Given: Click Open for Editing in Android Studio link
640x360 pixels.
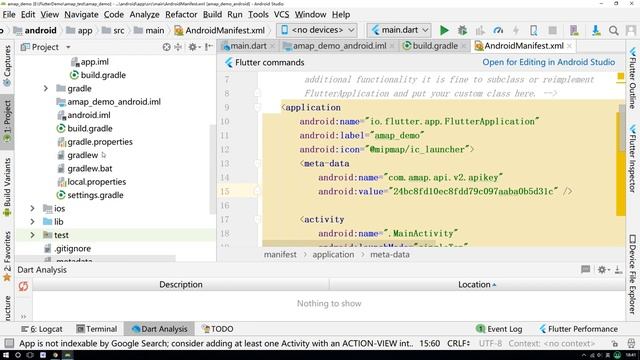Looking at the screenshot, I should click(548, 62).
